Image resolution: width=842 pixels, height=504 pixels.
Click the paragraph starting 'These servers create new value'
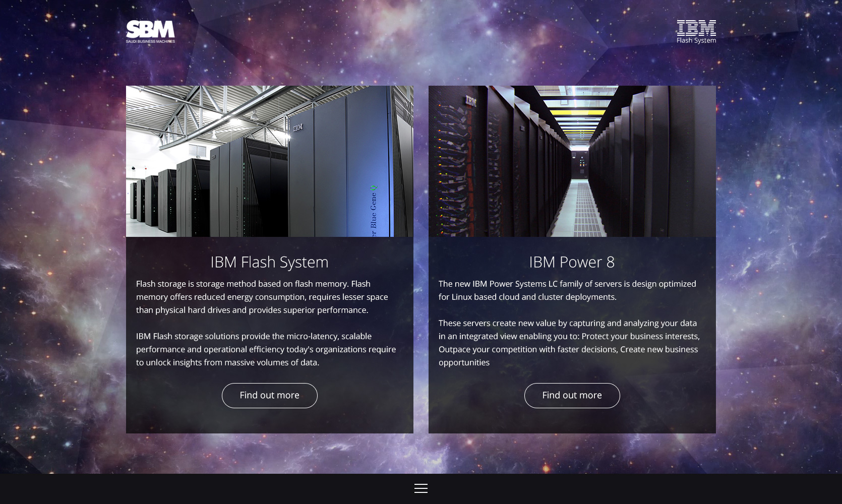[569, 343]
